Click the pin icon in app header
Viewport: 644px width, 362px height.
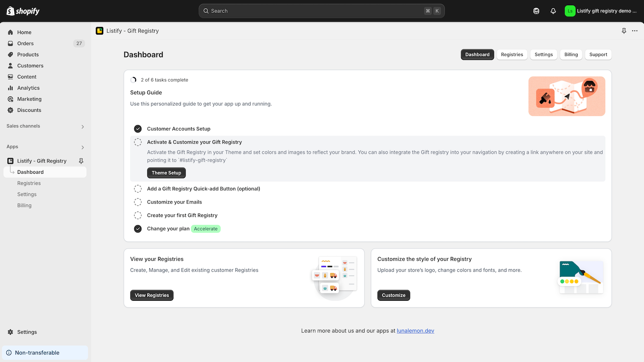point(624,31)
